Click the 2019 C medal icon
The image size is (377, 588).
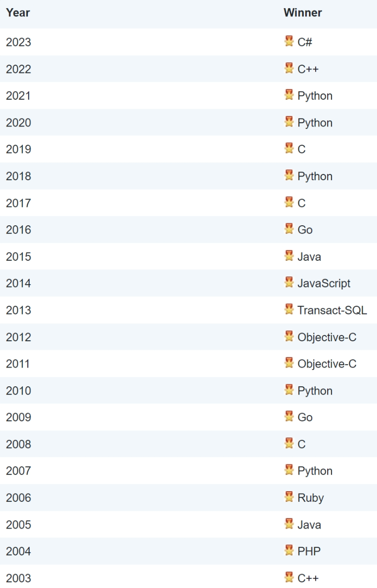(x=289, y=149)
